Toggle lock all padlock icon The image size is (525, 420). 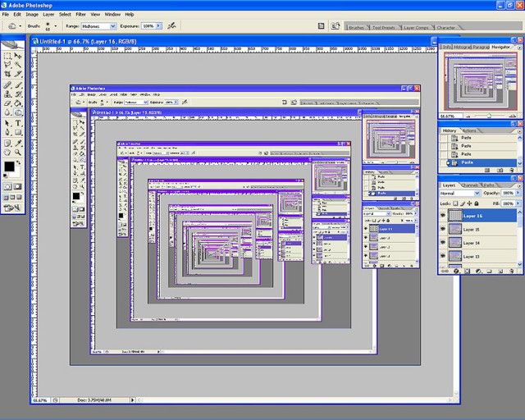(x=477, y=203)
